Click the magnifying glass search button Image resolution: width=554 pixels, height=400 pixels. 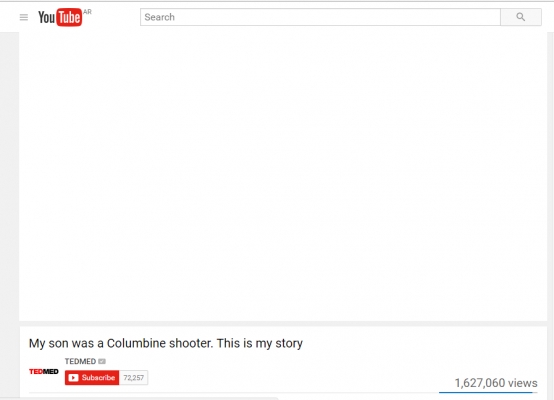coord(521,17)
